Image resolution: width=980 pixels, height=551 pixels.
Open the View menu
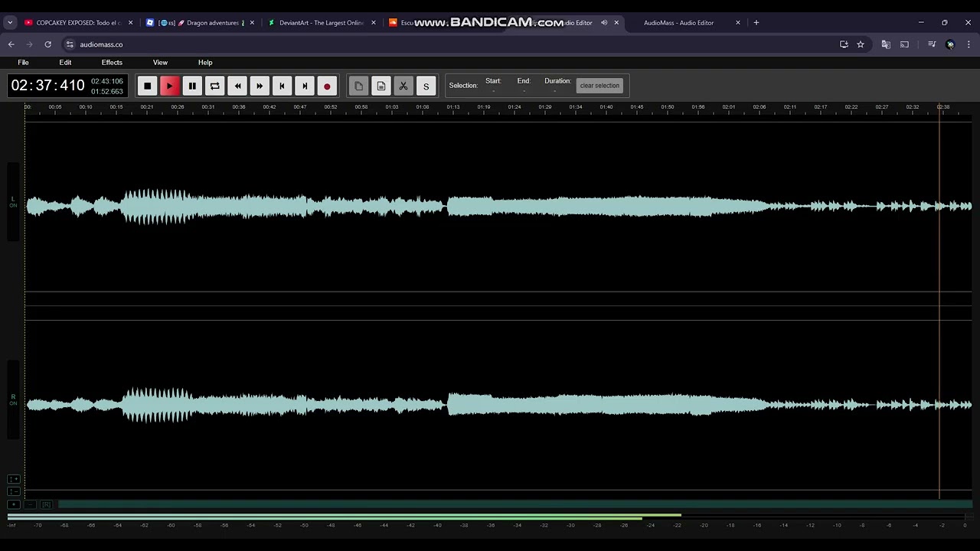[160, 63]
